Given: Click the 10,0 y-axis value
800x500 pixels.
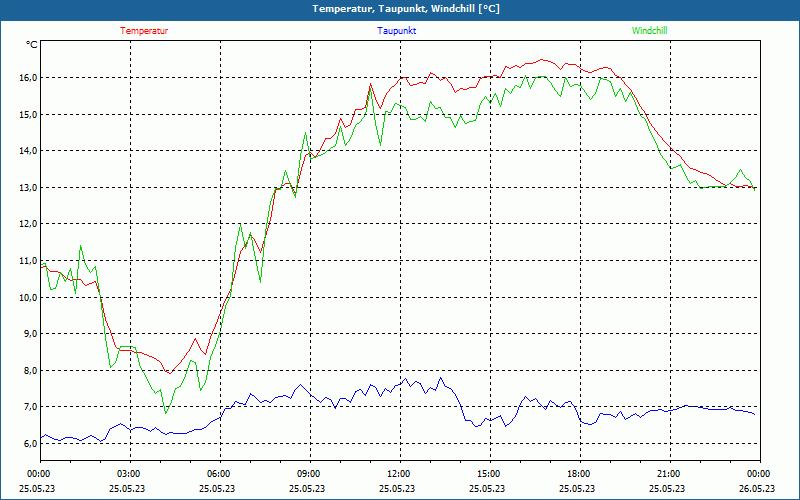Looking at the screenshot, I should [31, 297].
